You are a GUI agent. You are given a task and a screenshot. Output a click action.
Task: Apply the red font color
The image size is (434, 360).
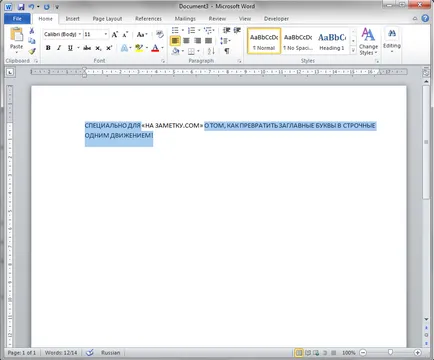[x=155, y=48]
